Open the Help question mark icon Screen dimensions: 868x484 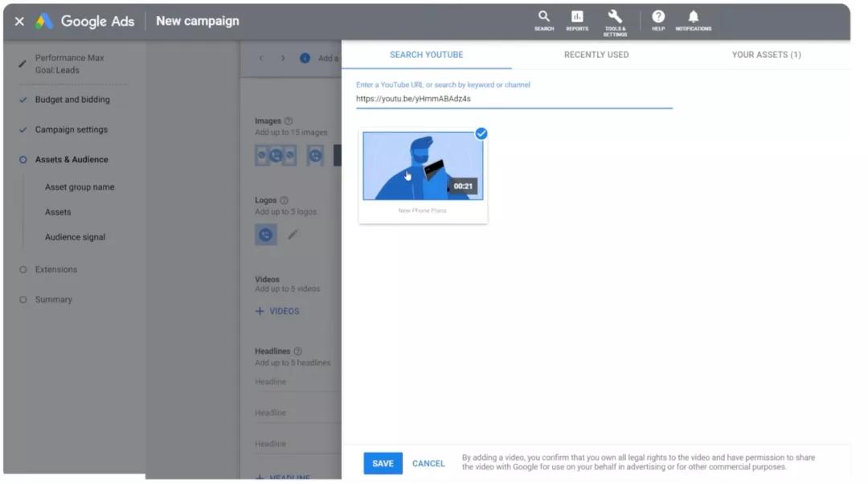[657, 17]
